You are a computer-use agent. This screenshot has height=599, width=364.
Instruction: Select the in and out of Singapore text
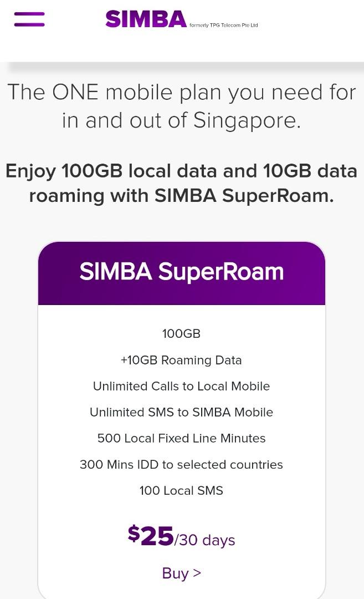181,120
